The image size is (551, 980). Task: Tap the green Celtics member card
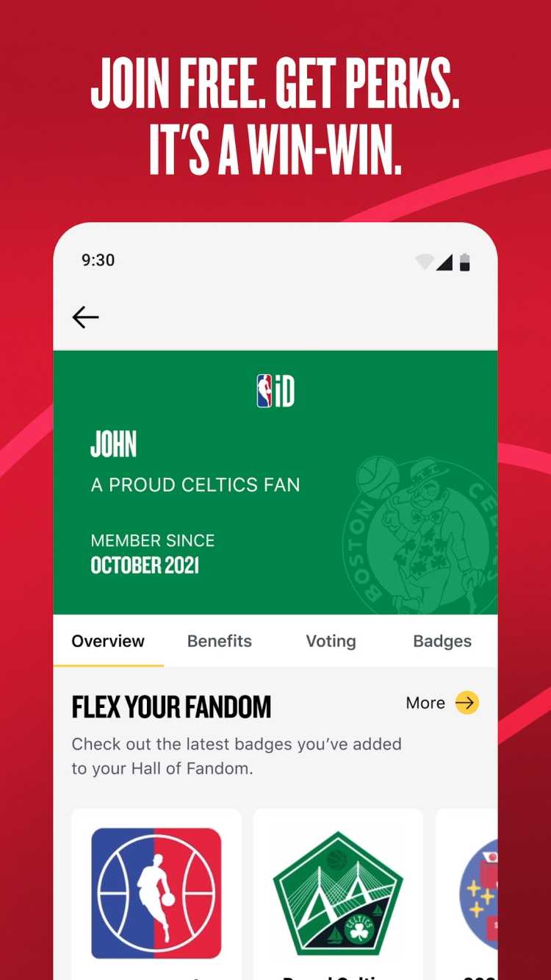pos(275,482)
